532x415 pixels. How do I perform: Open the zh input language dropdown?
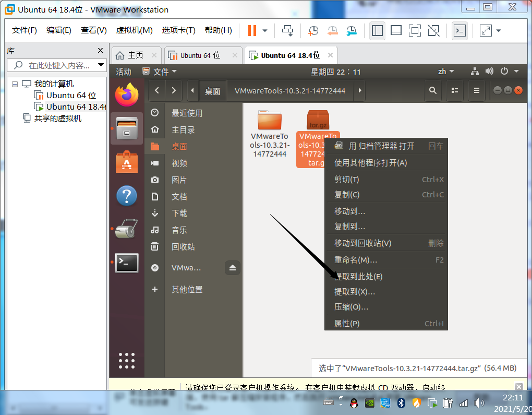point(445,72)
